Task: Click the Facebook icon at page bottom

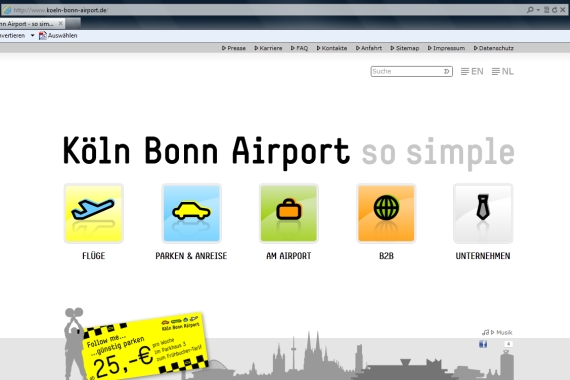Action: click(x=483, y=344)
